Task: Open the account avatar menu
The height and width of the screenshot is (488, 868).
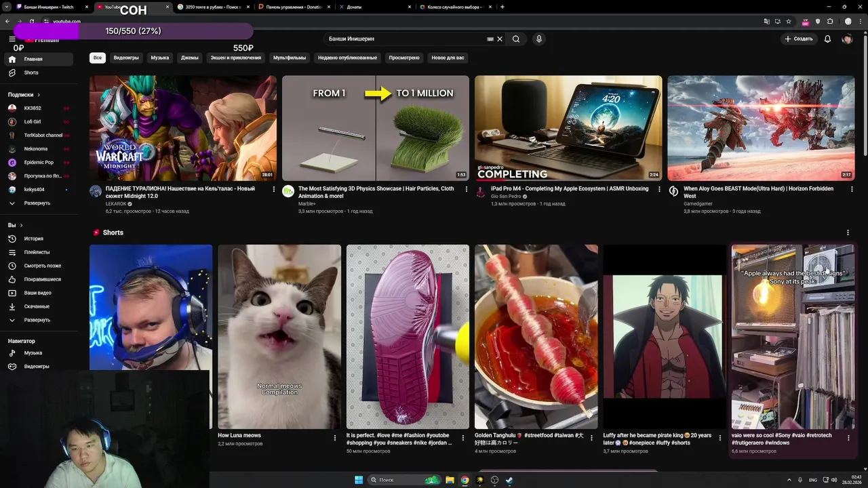Action: [x=847, y=39]
